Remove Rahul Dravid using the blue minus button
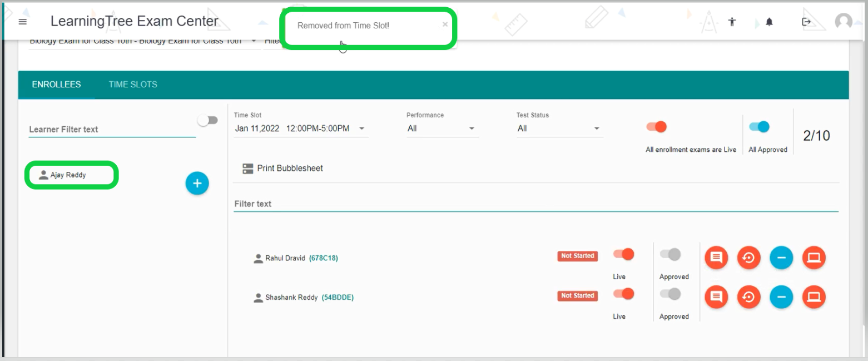The width and height of the screenshot is (868, 361). coord(781,258)
